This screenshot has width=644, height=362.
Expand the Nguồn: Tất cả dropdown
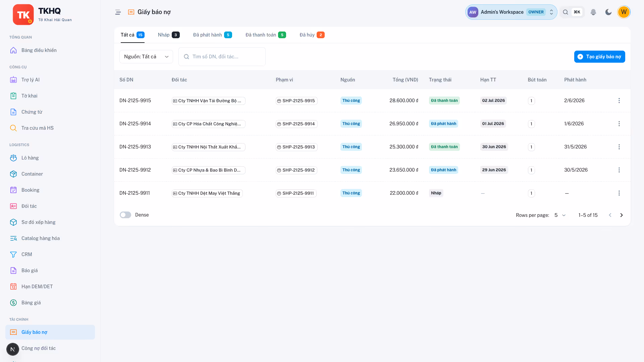point(146,57)
